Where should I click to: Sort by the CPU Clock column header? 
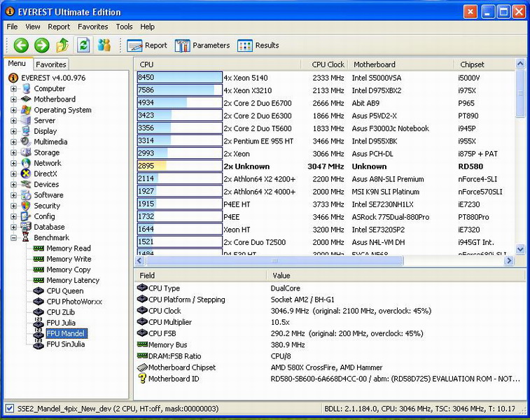(324, 64)
